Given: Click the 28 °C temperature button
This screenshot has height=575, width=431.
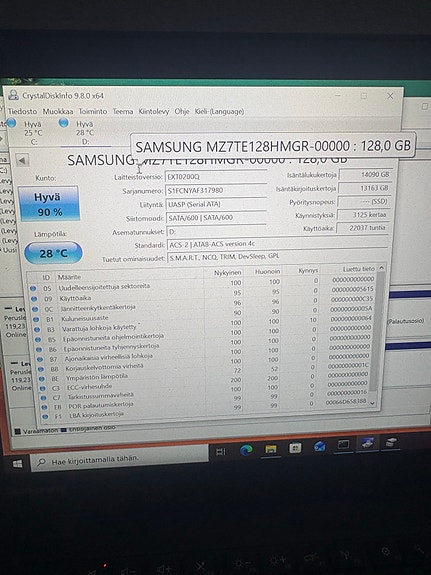Looking at the screenshot, I should (x=54, y=253).
